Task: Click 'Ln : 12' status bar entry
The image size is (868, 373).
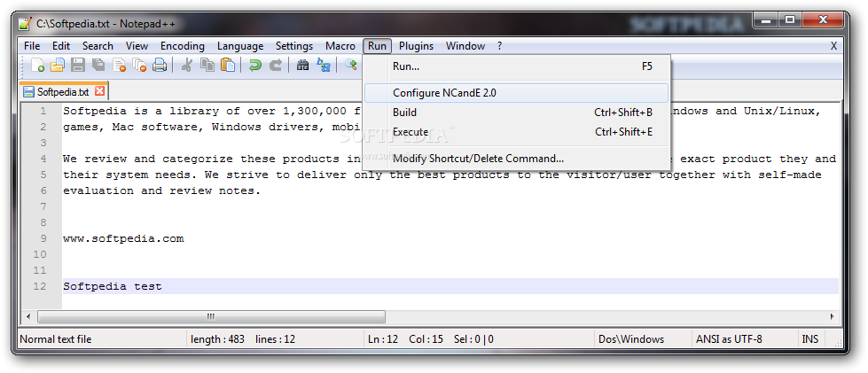Action: pos(383,339)
